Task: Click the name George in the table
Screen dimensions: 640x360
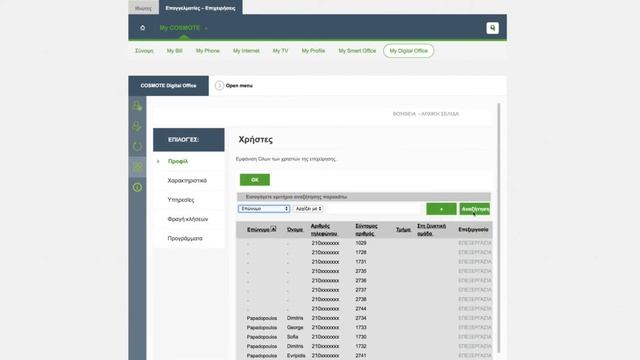Action: [x=295, y=327]
